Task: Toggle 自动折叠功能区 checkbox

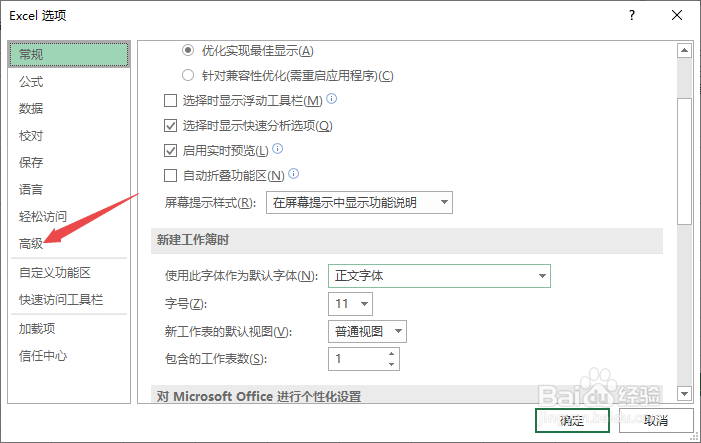Action: 170,175
